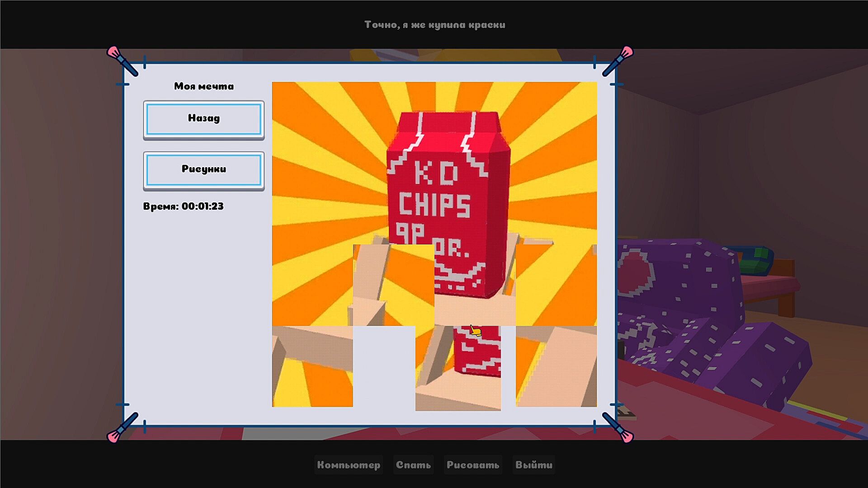The image size is (868, 488).
Task: Select Рисовать in the bottom menu
Action: (x=473, y=465)
